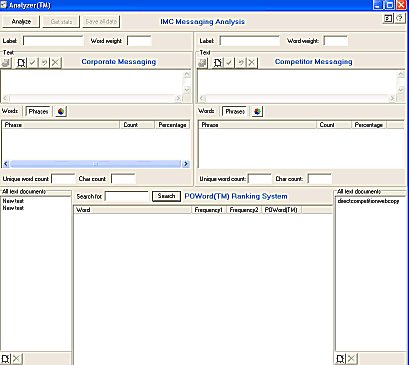
Task: Click the checkmark icon in Competitor Messaging toolbar
Action: point(229,62)
